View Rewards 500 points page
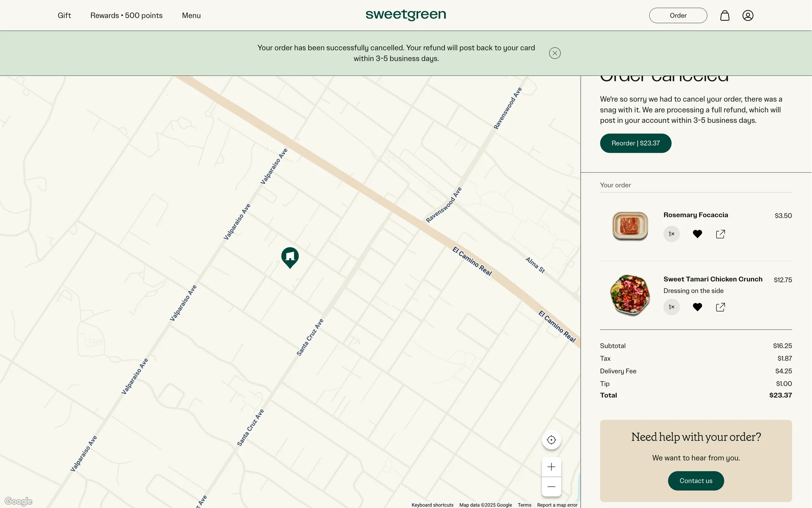The height and width of the screenshot is (508, 812). tap(126, 16)
